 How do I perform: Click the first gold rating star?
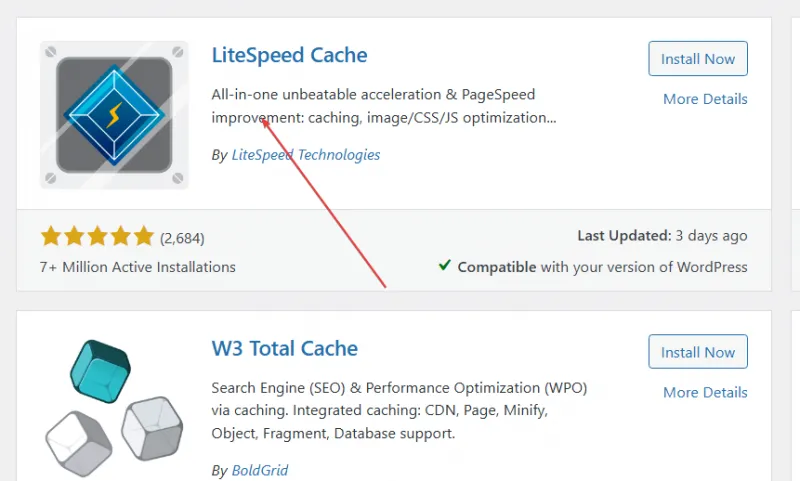(x=51, y=238)
